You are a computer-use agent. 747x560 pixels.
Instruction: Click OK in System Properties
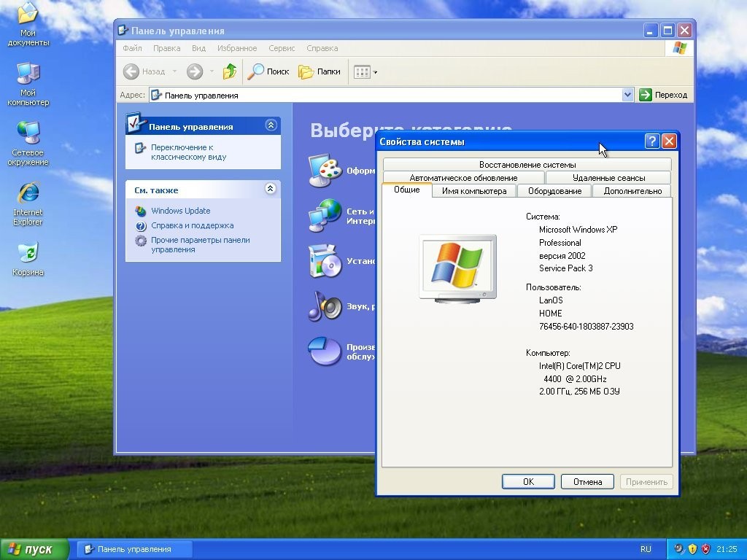coord(528,481)
